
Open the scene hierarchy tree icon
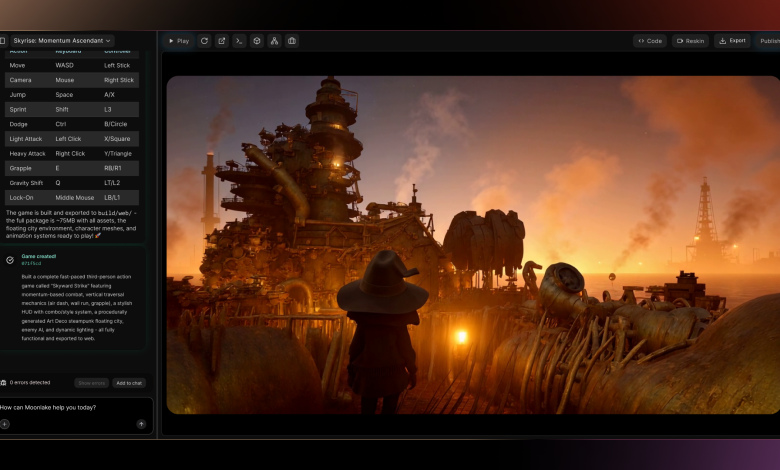[274, 41]
